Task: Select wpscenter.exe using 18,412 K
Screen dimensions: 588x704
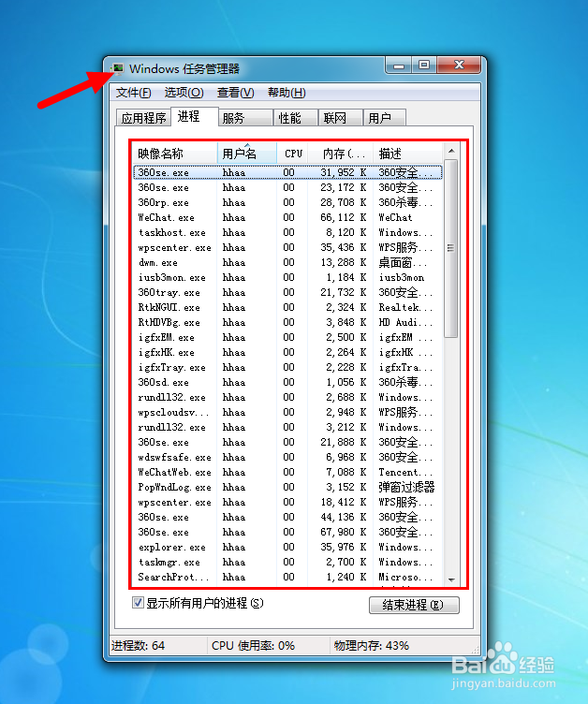Action: tap(288, 502)
